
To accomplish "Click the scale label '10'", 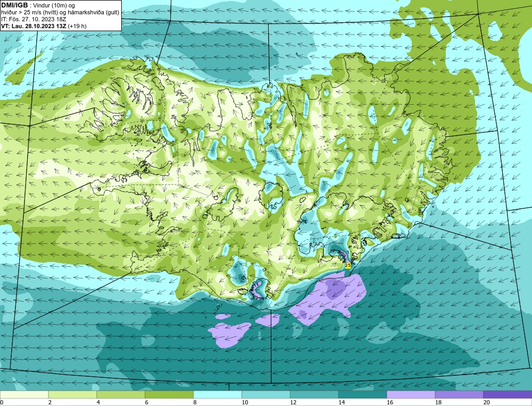I will [x=245, y=402].
